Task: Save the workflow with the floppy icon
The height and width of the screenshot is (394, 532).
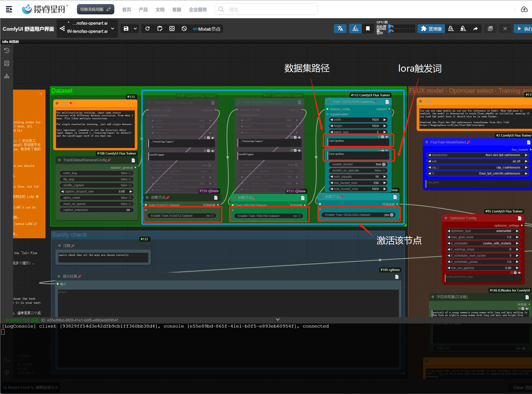Action: pyautogui.click(x=126, y=29)
